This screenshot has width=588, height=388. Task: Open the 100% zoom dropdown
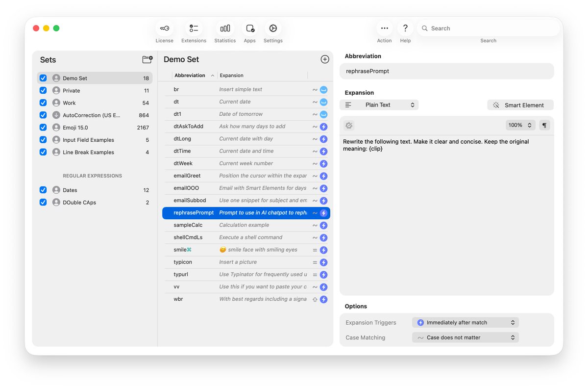pos(520,125)
